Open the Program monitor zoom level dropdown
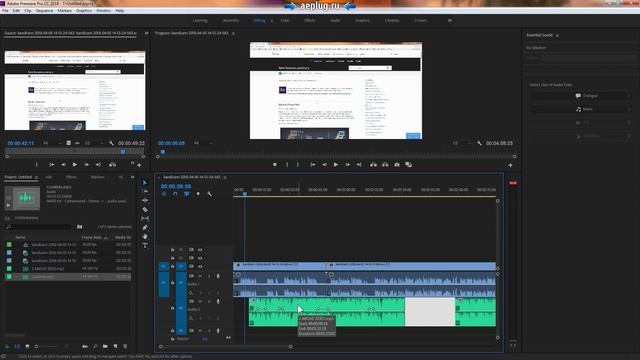Screen dimensions: 640x360 202,143
